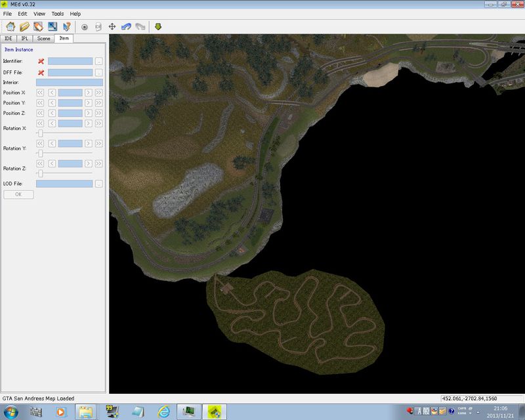
Task: Move the Rotation Y slider handle
Action: click(x=41, y=154)
